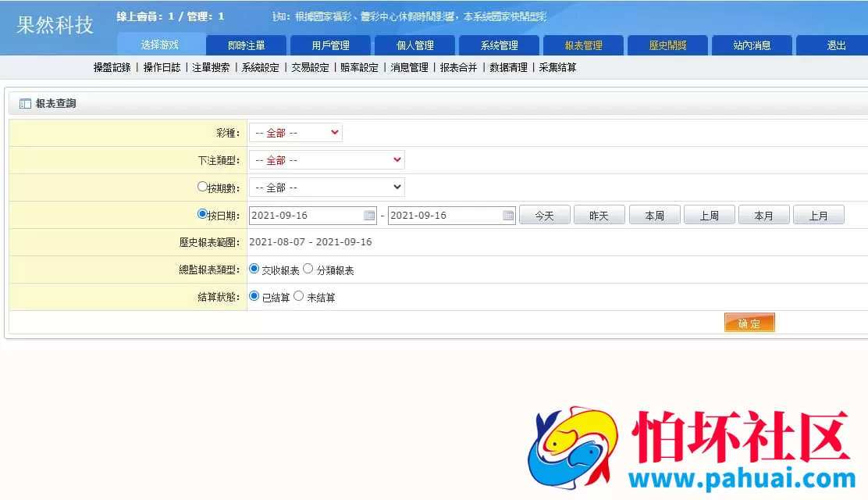Switch to the 歷史開獎 tab
The image size is (868, 500).
[x=667, y=45]
